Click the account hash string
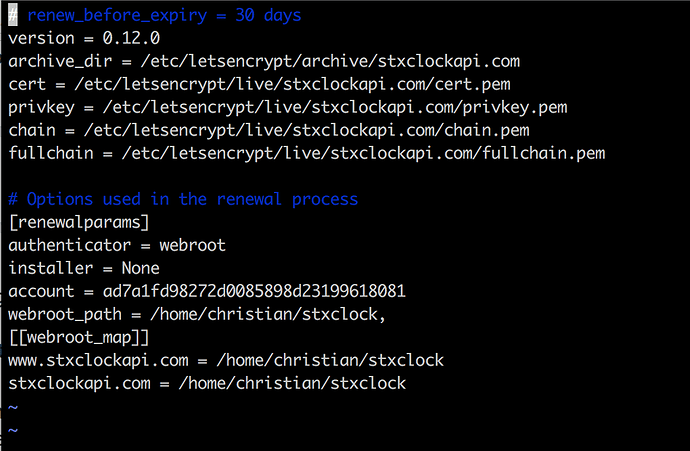The height and width of the screenshot is (451, 690). [x=254, y=291]
